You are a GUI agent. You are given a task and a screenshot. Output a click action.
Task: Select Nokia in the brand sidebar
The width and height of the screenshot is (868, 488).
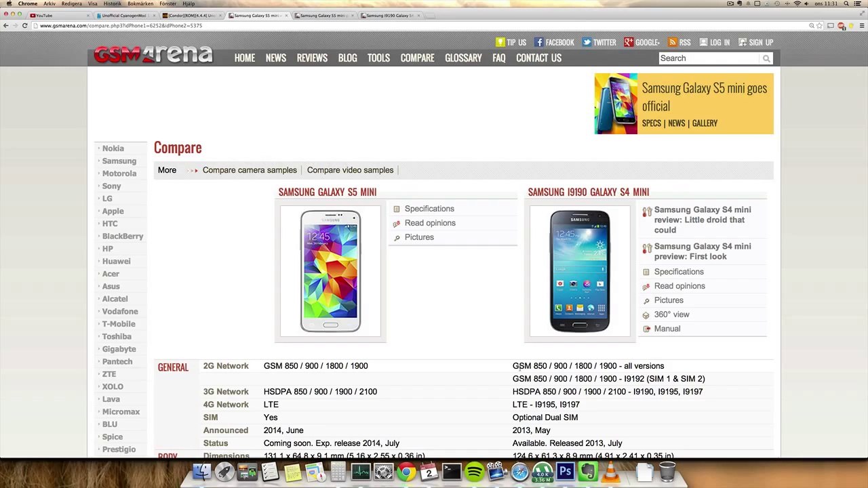click(113, 148)
